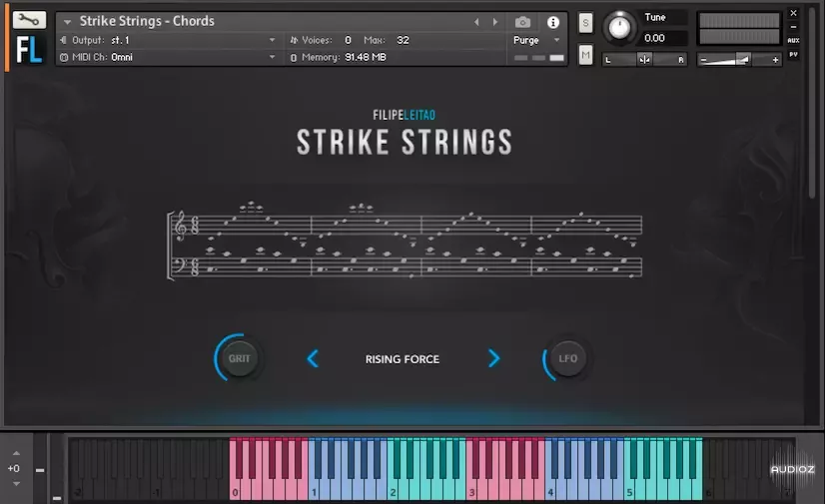Edit the Max voices value 32
This screenshot has height=504, width=825.
403,40
